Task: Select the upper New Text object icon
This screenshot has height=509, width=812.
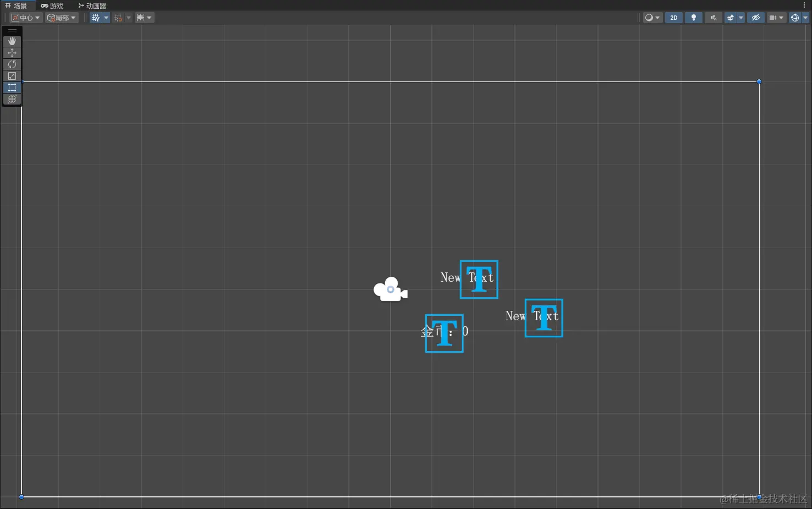Action: (479, 280)
